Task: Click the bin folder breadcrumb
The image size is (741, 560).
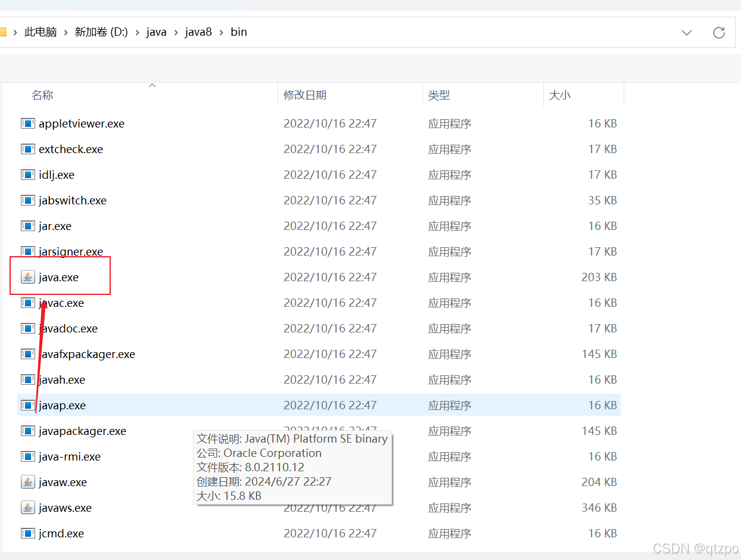Action: coord(239,32)
